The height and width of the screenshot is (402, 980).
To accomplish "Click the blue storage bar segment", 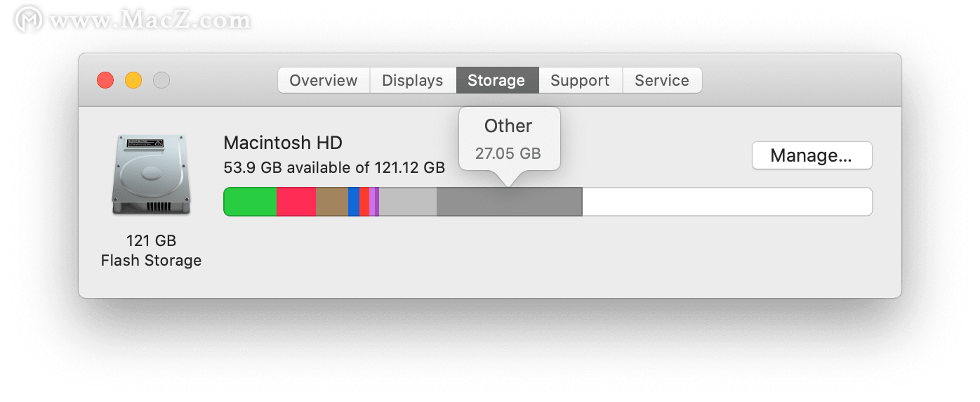I will pyautogui.click(x=354, y=202).
